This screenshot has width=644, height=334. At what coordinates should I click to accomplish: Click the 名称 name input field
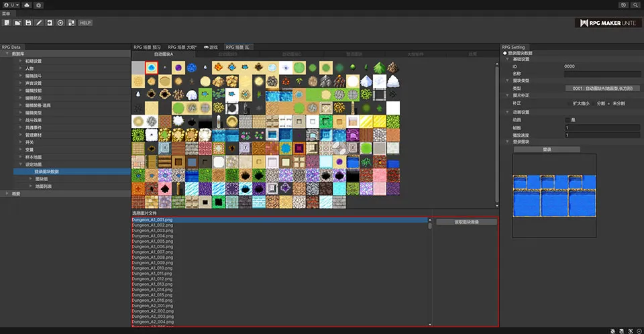603,74
